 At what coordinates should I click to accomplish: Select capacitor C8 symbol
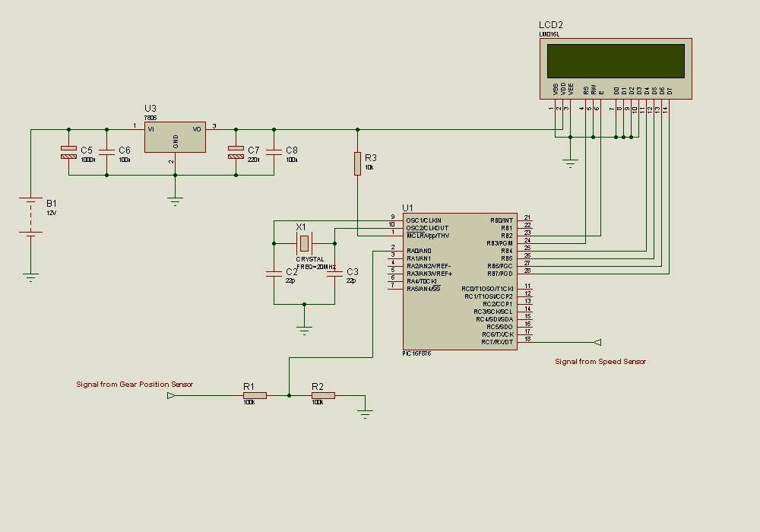point(274,152)
